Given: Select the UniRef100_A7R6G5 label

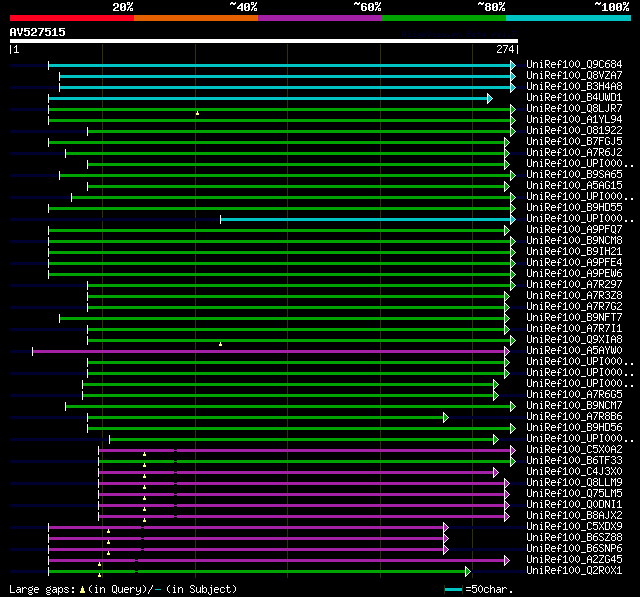Looking at the screenshot, I should [574, 395].
